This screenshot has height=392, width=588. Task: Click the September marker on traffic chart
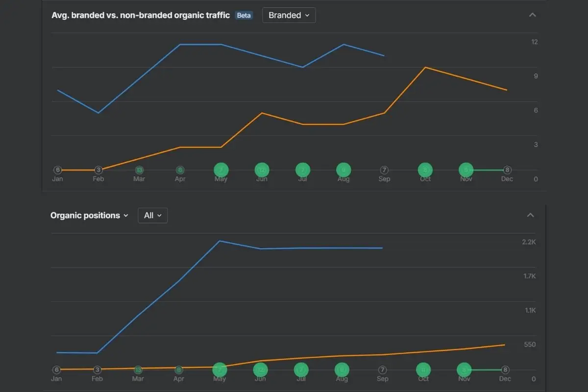coord(384,170)
